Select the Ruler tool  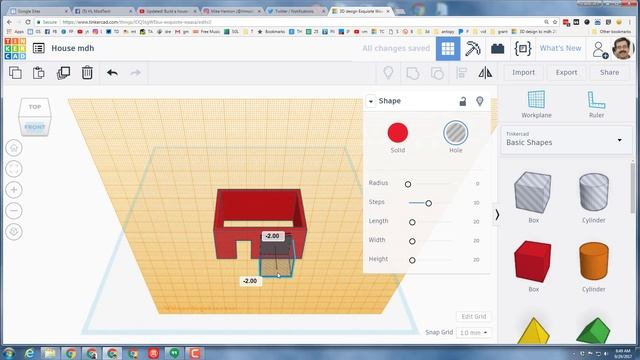click(596, 104)
